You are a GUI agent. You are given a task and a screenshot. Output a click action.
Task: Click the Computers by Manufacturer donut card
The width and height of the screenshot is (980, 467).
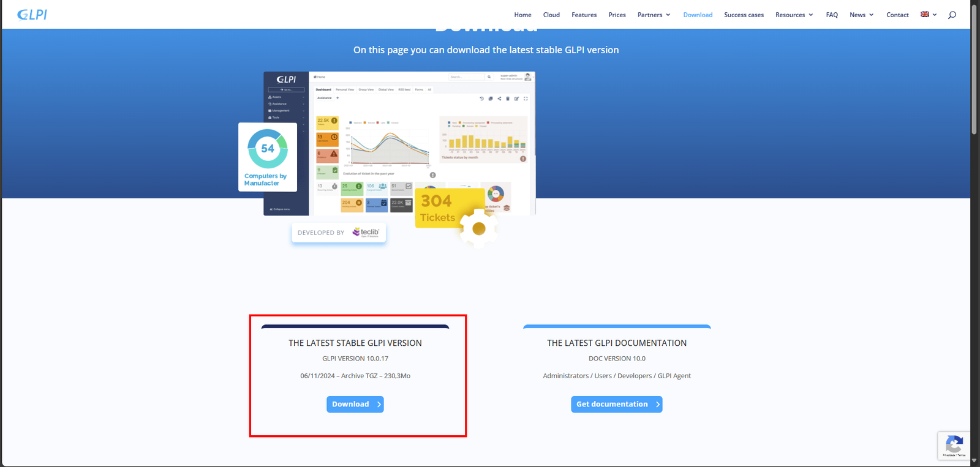click(x=268, y=157)
